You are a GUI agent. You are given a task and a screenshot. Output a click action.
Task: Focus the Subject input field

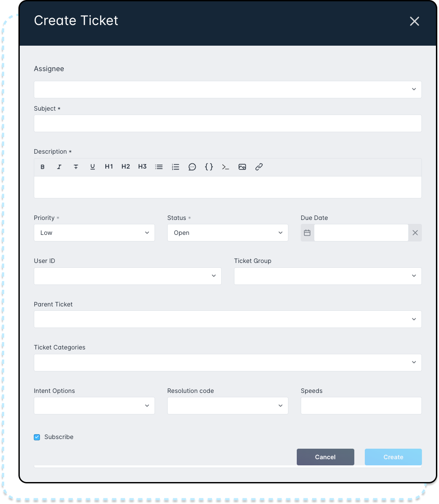(228, 123)
